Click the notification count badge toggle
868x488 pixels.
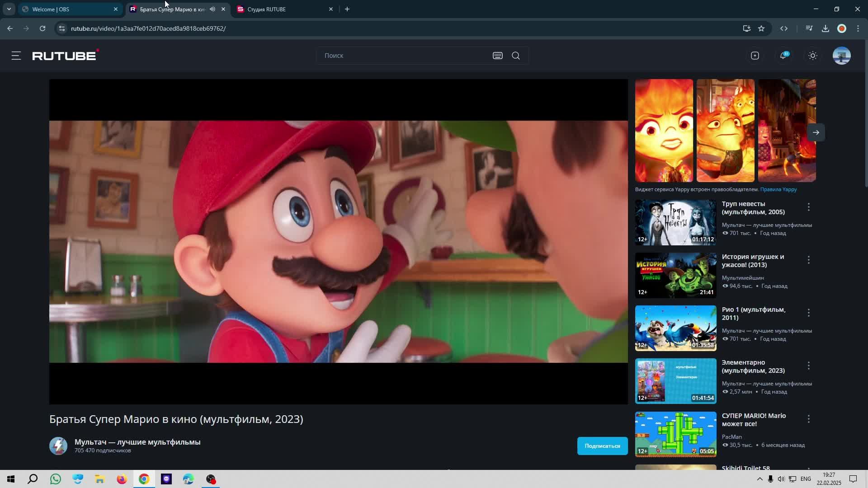[783, 55]
